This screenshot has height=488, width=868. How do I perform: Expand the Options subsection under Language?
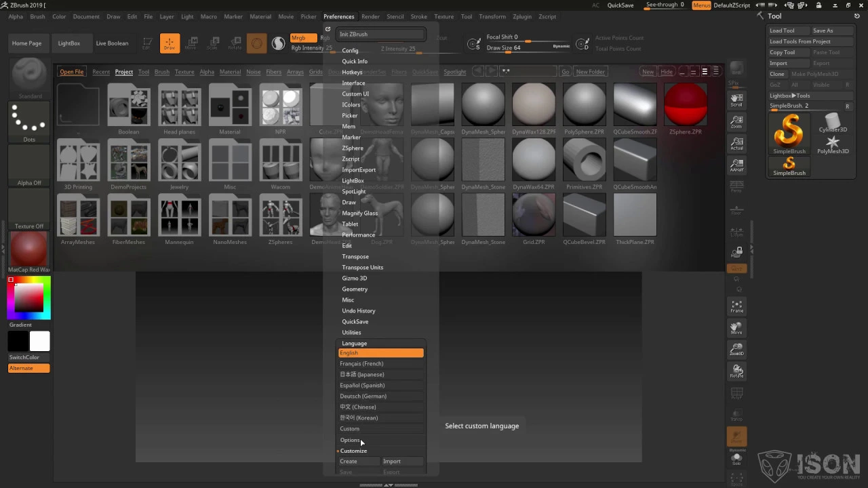(x=350, y=440)
